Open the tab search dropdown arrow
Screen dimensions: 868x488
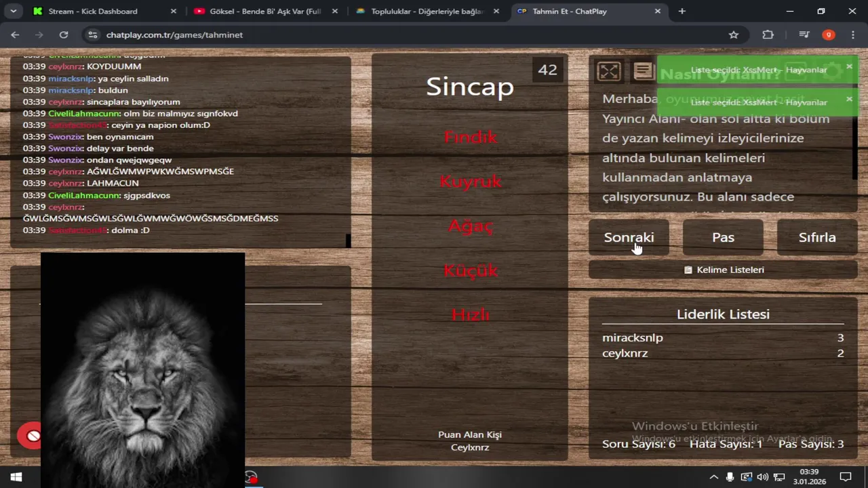tap(13, 12)
